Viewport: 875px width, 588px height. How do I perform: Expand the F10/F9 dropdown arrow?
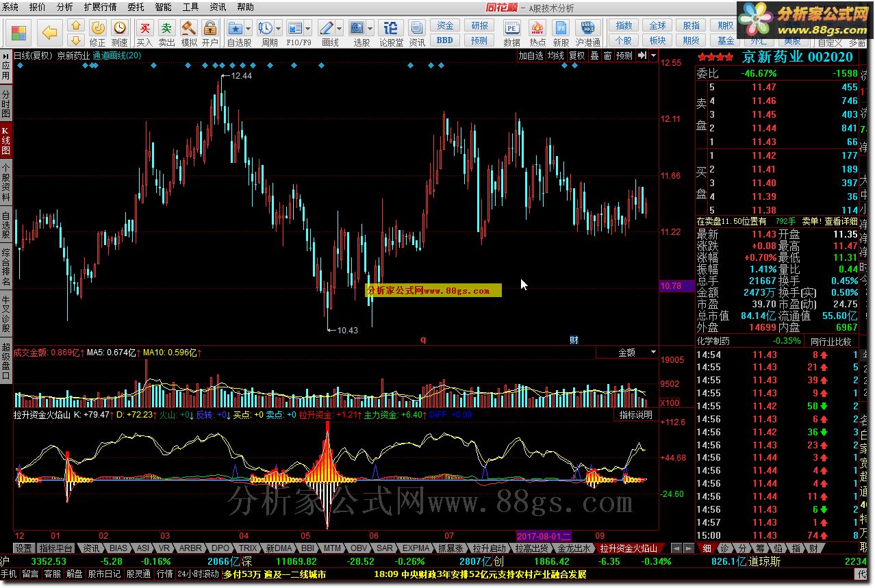pyautogui.click(x=308, y=29)
